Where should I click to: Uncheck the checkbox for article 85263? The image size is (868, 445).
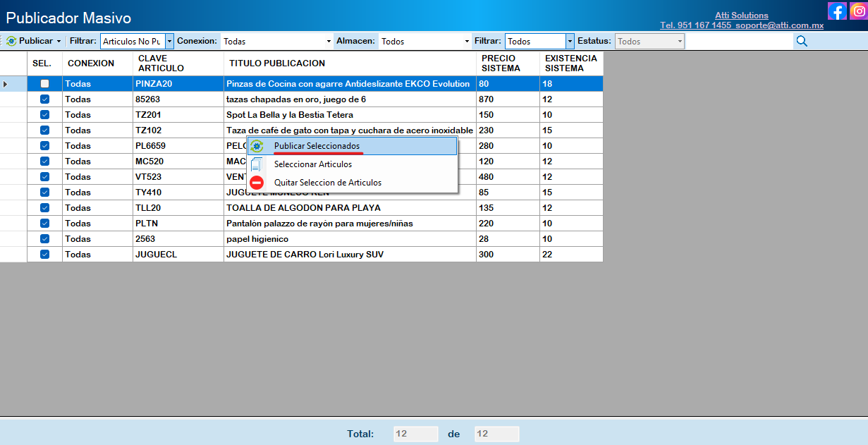[44, 99]
